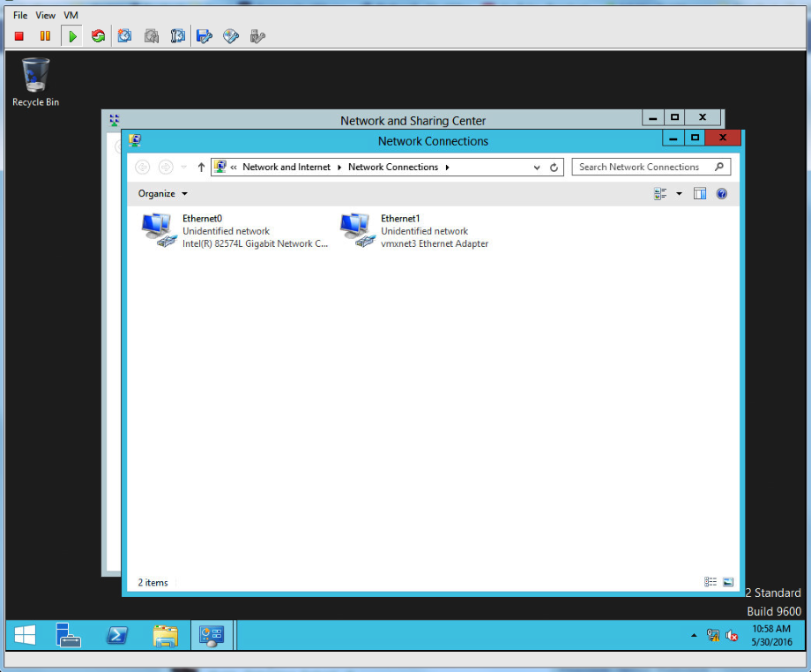Expand the change view options arrow

pos(679,194)
